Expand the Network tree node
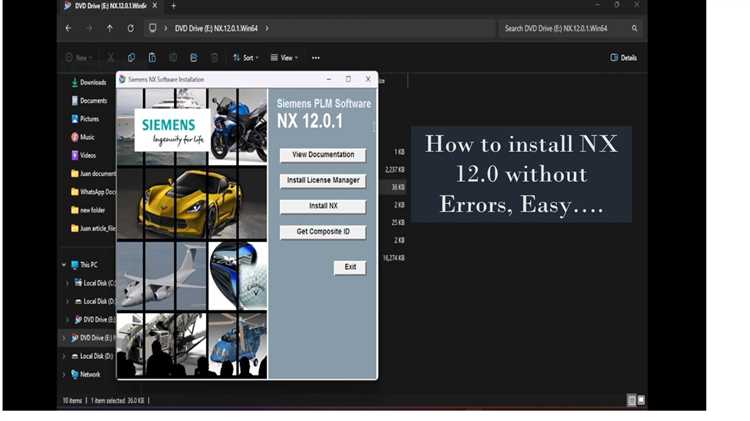The width and height of the screenshot is (750, 421). (64, 375)
